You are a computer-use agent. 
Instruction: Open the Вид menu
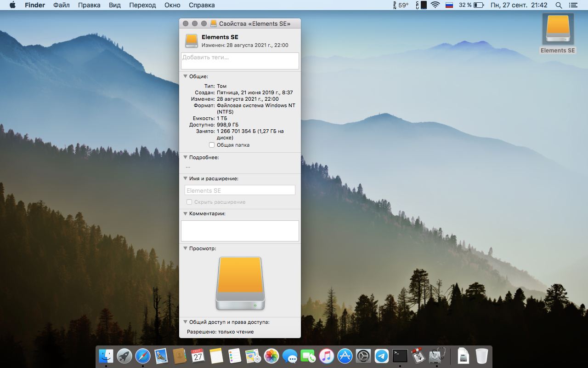point(115,5)
